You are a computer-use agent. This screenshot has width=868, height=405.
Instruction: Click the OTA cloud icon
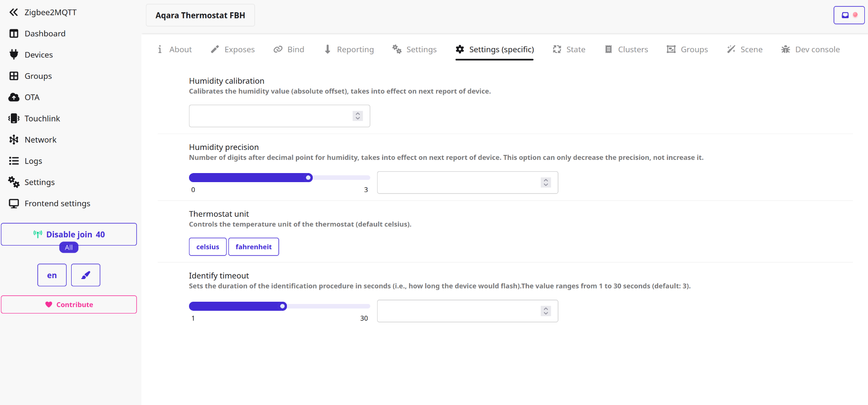coord(14,97)
